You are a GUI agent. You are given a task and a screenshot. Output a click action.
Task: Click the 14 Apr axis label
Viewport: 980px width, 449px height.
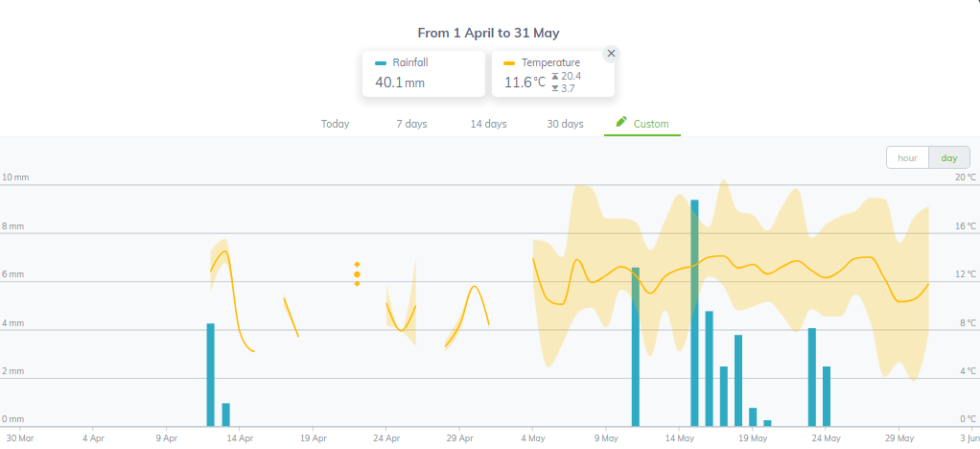click(x=240, y=438)
